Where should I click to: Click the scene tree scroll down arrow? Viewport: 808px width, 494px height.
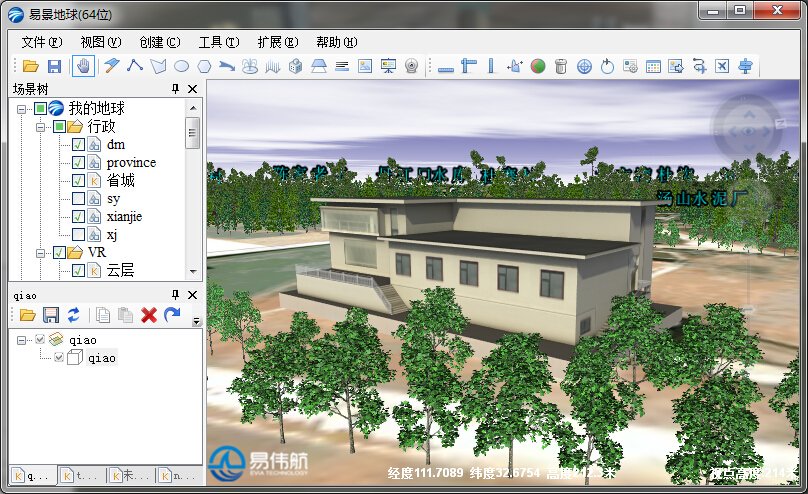(193, 271)
